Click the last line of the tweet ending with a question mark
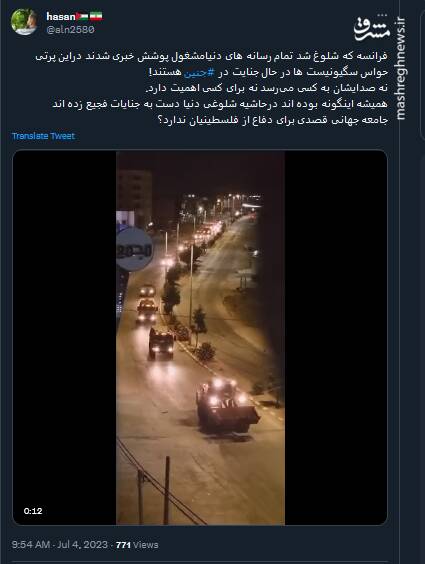425x564 pixels. (273, 120)
